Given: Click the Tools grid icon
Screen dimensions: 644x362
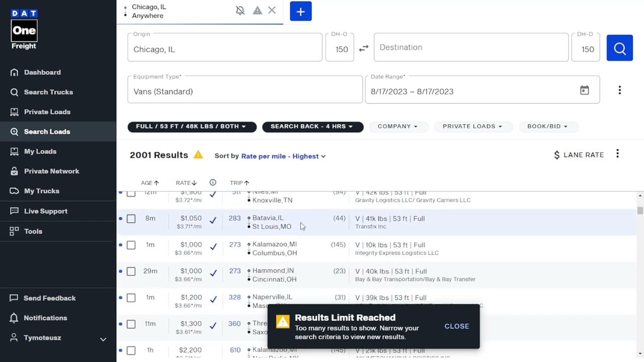Looking at the screenshot, I should click(x=14, y=231).
